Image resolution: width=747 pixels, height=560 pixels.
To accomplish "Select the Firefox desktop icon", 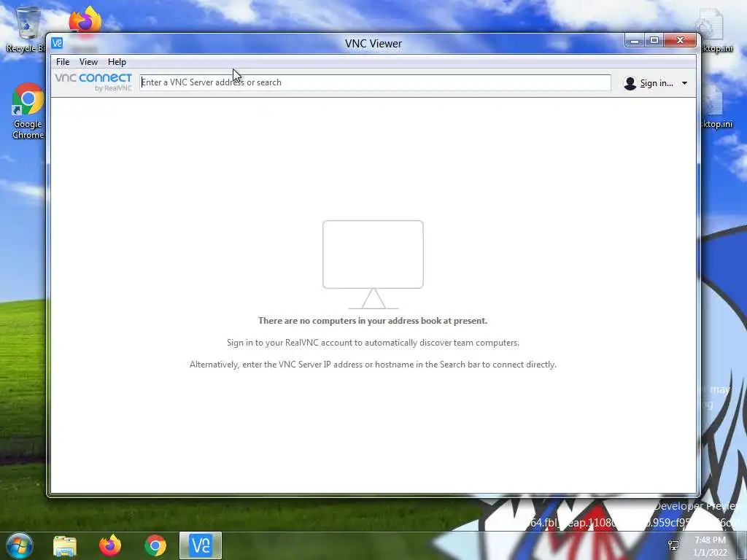I will [x=85, y=23].
